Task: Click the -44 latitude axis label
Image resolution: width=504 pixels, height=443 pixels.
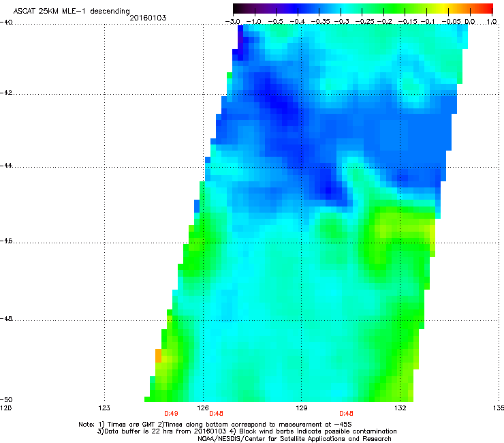Action: 5,166
